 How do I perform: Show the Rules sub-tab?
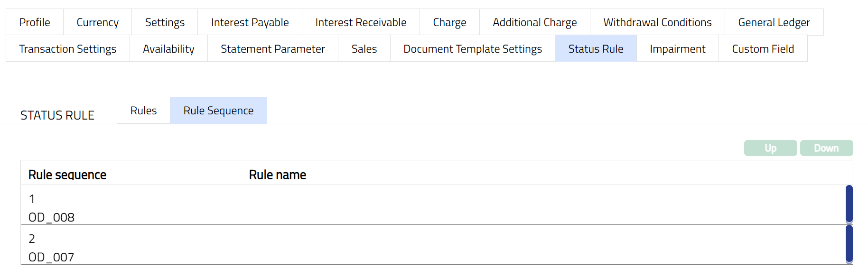143,111
